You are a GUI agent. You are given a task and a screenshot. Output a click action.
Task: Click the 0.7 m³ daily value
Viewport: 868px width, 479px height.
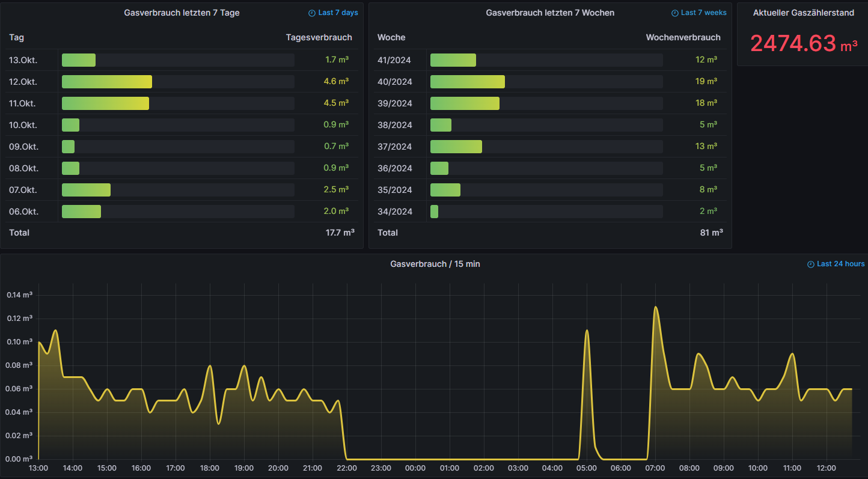337,146
